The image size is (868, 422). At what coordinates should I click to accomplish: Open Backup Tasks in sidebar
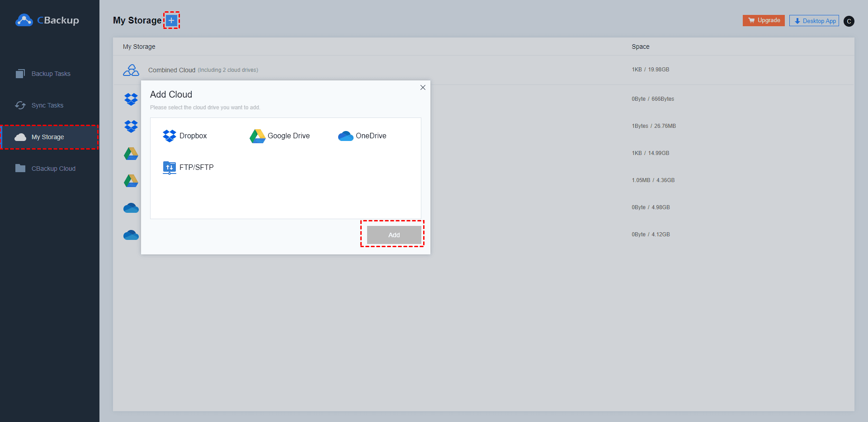tap(50, 74)
